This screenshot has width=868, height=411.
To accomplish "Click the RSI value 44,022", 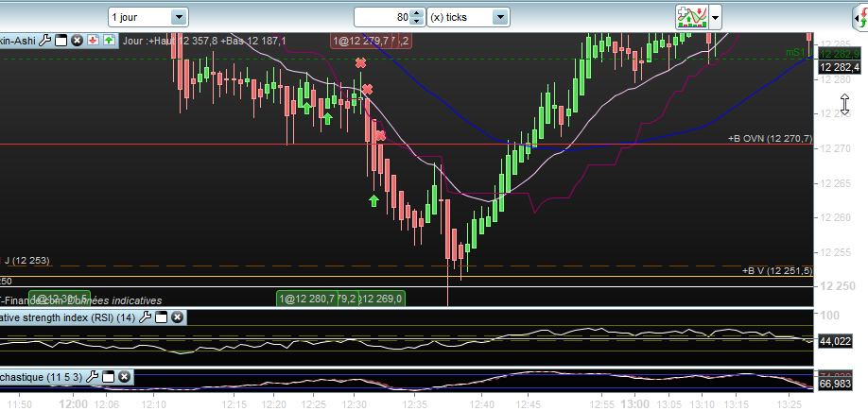I will [835, 341].
